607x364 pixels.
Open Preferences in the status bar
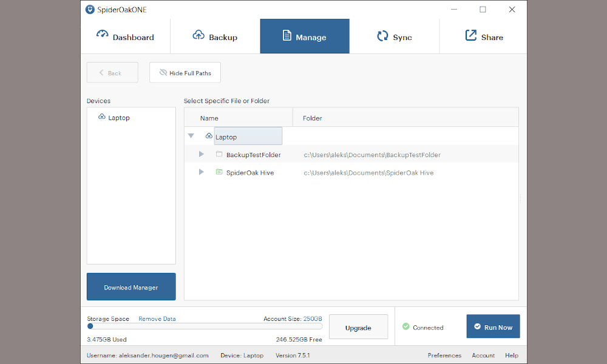click(444, 355)
